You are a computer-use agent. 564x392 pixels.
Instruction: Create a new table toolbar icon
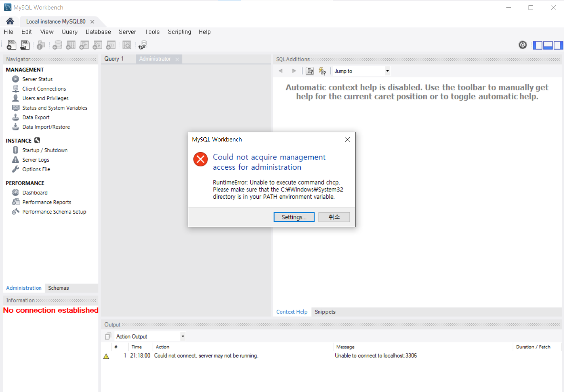(x=71, y=45)
